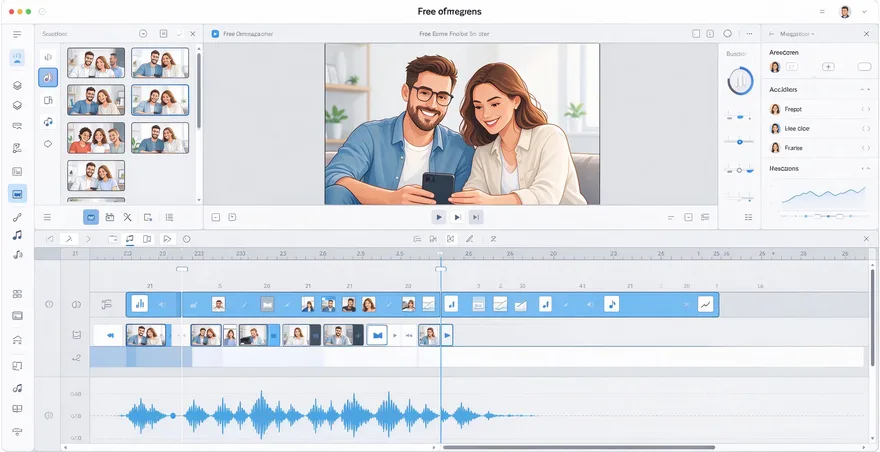Image resolution: width=880 pixels, height=452 pixels.
Task: Click the camera icon above the timeline
Action: pyautogui.click(x=433, y=239)
